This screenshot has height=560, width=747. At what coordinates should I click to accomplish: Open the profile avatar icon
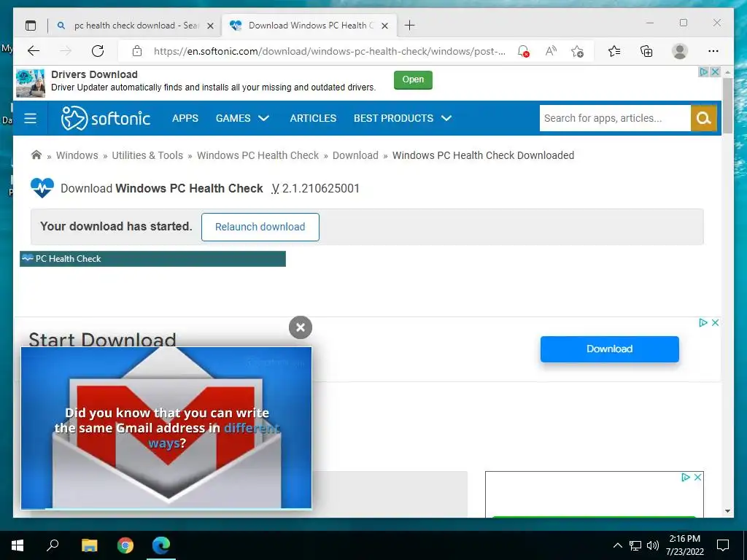click(680, 51)
